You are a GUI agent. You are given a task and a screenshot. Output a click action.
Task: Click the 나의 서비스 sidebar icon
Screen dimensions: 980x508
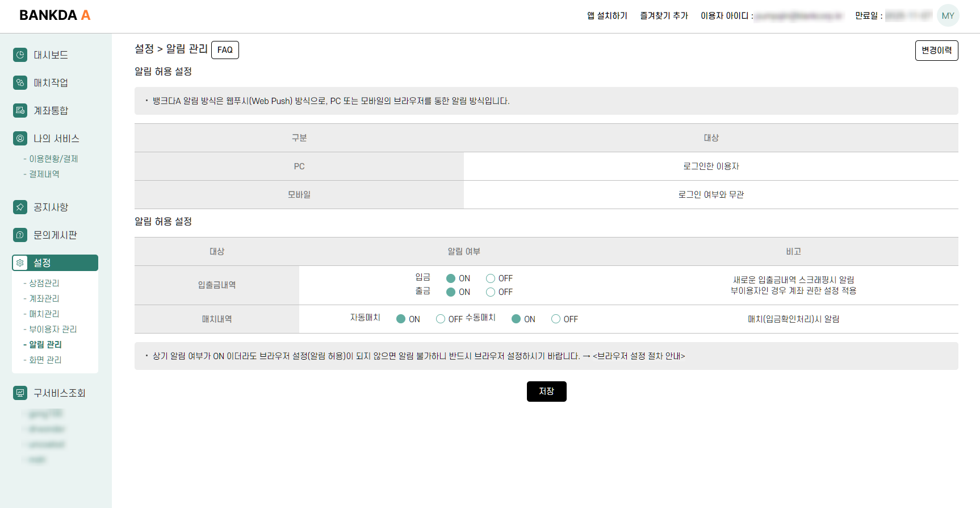20,139
